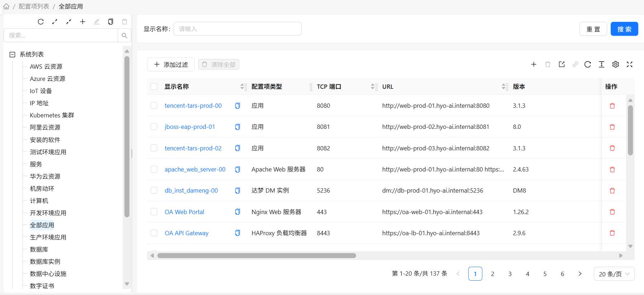This screenshot has height=295, width=644.
Task: Copy name of OA Web Portal
Action: coord(237,212)
